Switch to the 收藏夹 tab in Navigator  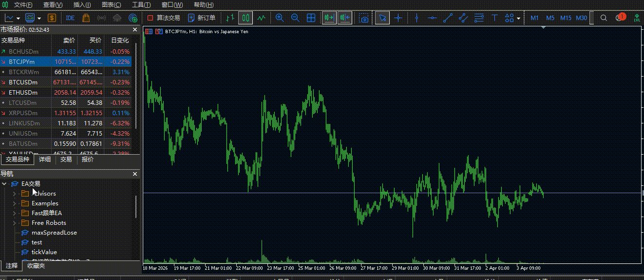pyautogui.click(x=36, y=266)
